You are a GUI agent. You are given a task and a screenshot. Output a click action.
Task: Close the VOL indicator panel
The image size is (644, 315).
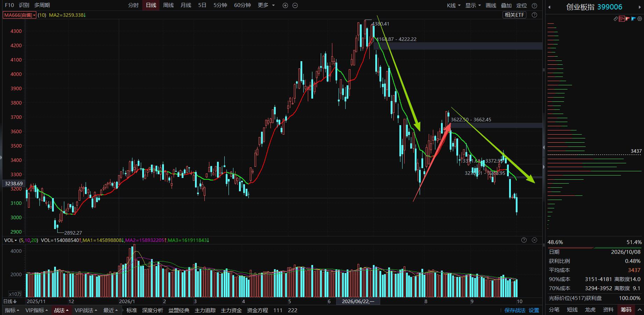coord(534,240)
